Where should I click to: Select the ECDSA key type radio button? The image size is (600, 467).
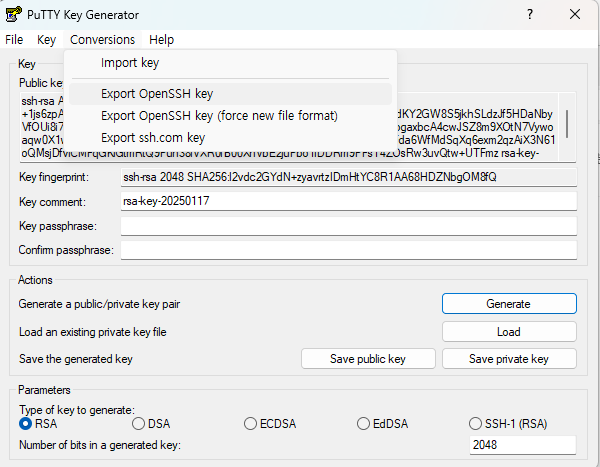click(250, 424)
